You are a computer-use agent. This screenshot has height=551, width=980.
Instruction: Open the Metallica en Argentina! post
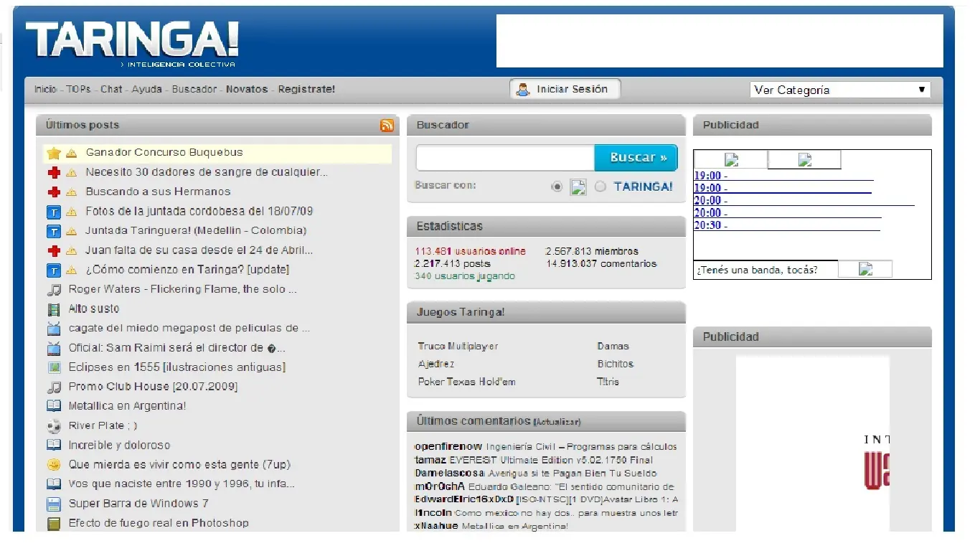pyautogui.click(x=127, y=406)
